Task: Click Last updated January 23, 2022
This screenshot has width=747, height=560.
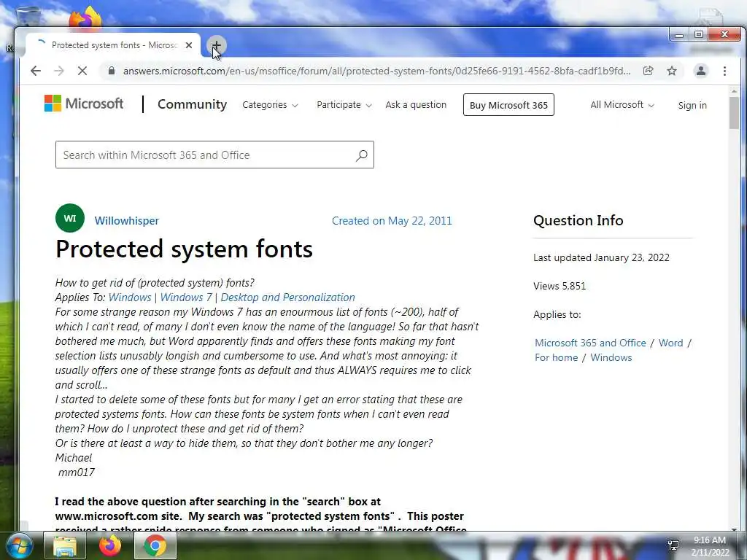Action: pyautogui.click(x=601, y=257)
